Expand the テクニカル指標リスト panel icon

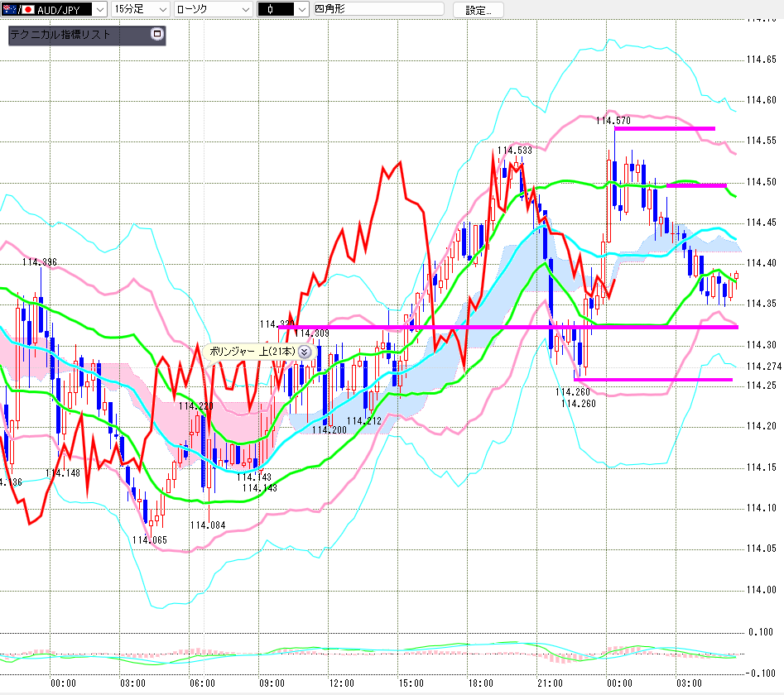(157, 34)
